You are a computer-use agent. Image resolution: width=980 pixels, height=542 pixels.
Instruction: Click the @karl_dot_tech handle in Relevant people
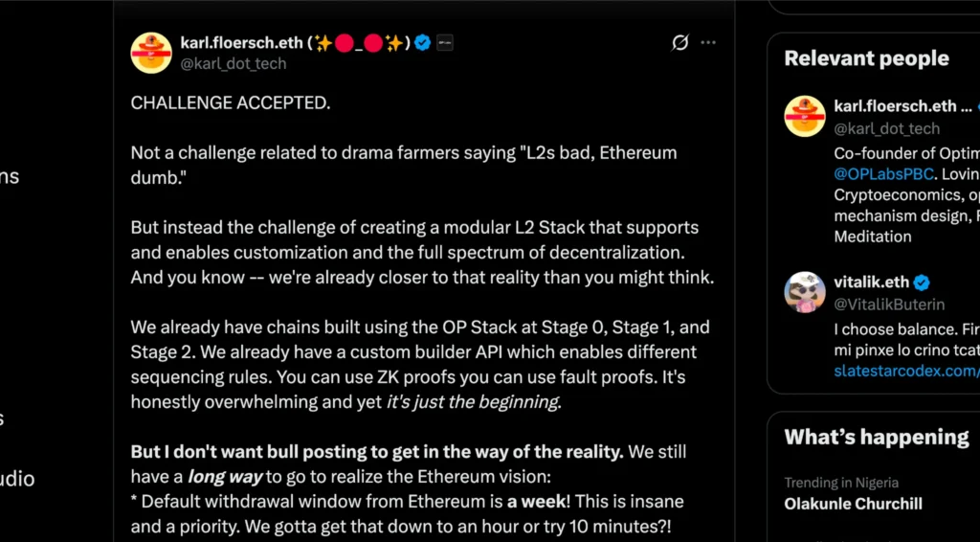pyautogui.click(x=886, y=128)
